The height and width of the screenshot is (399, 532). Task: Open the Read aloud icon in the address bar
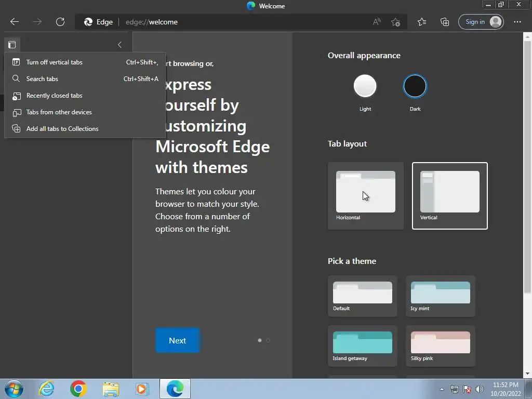(x=377, y=22)
